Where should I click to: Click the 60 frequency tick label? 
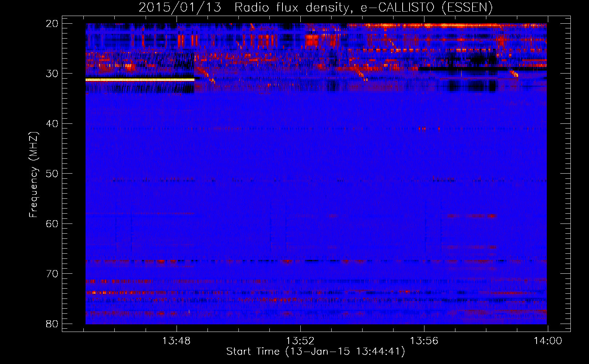pos(52,223)
